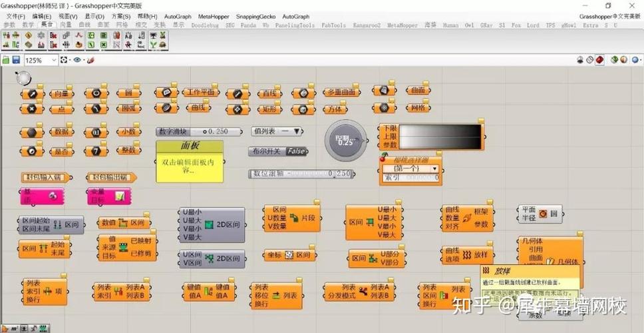Click the 工作平面 parameter component

[x=201, y=93]
